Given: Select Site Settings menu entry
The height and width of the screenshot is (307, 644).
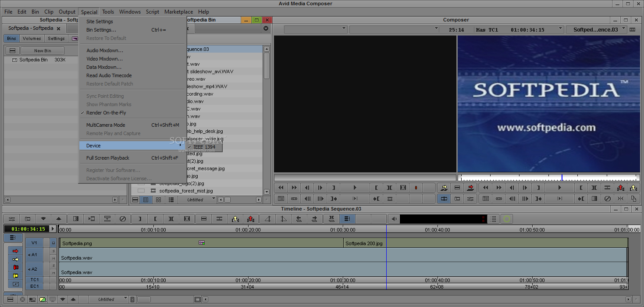Looking at the screenshot, I should click(100, 21).
